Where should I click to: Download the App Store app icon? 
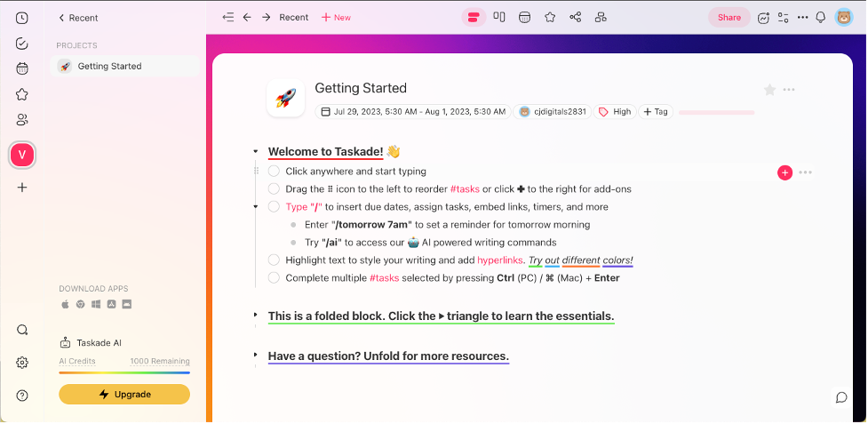[111, 304]
